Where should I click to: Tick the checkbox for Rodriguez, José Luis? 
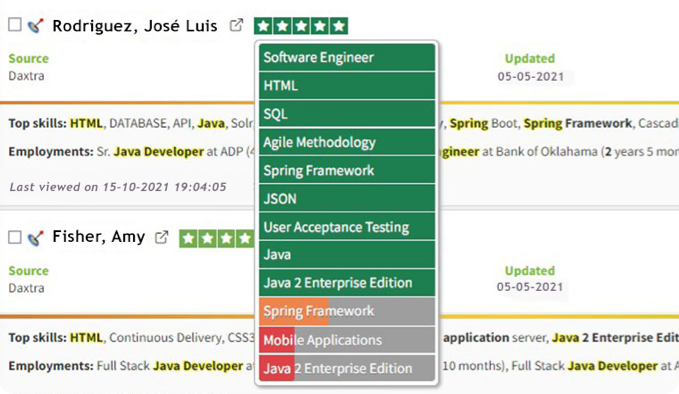(15, 25)
